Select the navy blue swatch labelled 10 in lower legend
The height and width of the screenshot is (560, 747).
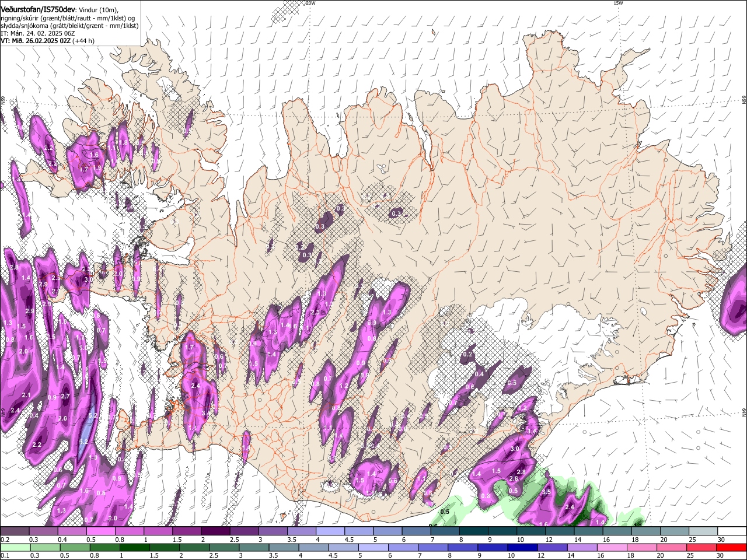tap(523, 547)
